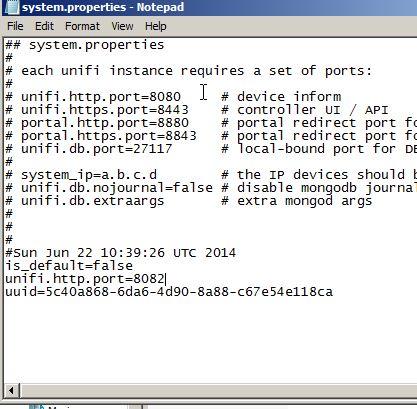Click at end of is_default=false line
This screenshot has height=409, width=417.
point(133,266)
